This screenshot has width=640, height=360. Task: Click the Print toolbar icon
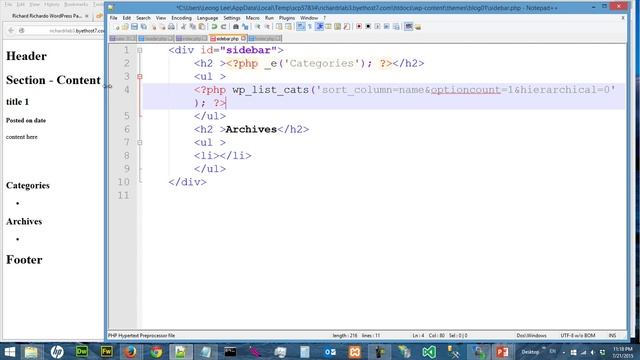coord(171,27)
